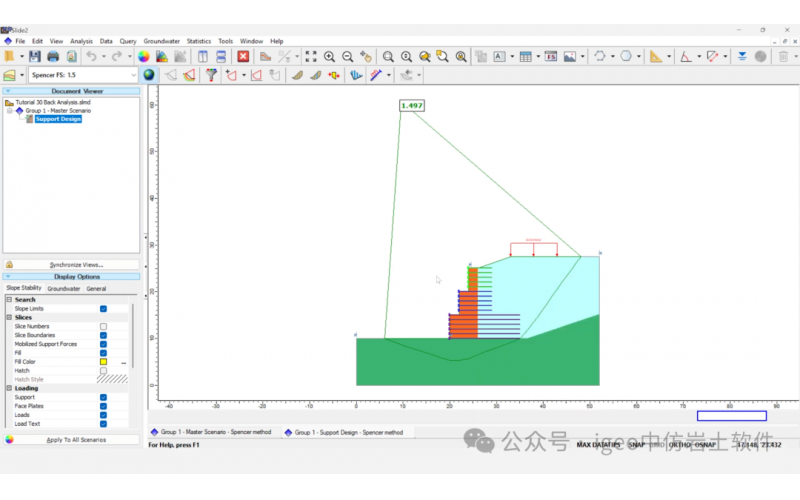
Task: Enable the Slice Numbers checkbox
Action: point(103,326)
